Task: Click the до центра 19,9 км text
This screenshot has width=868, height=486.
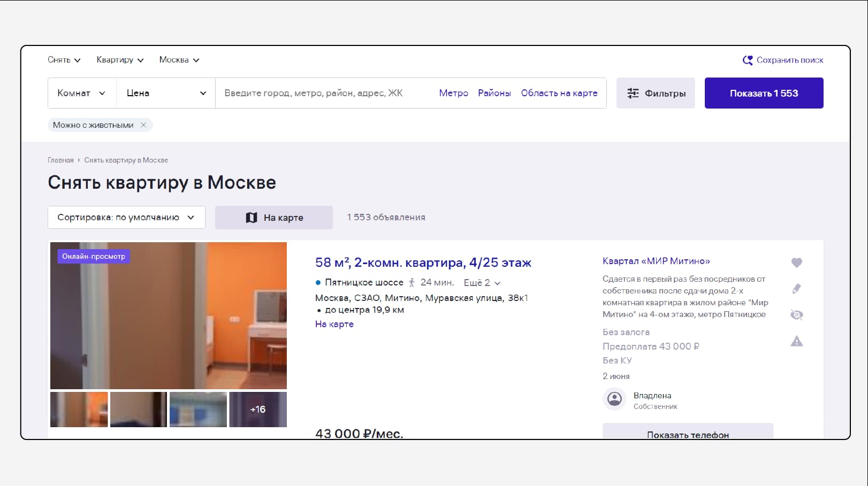Action: [x=364, y=310]
